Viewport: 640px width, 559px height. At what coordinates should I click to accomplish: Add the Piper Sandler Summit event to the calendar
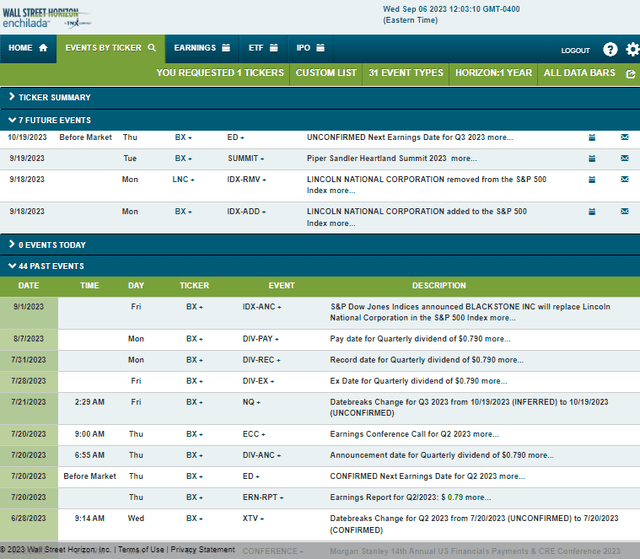[592, 158]
